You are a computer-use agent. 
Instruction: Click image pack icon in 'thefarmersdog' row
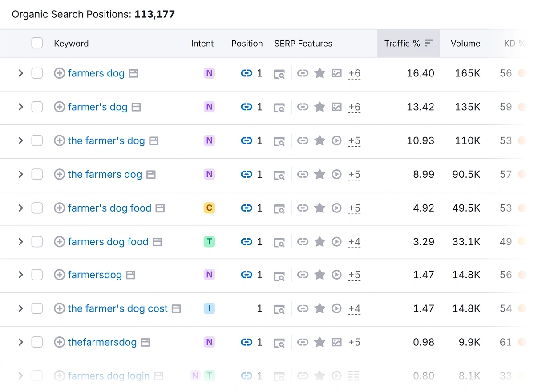(337, 342)
